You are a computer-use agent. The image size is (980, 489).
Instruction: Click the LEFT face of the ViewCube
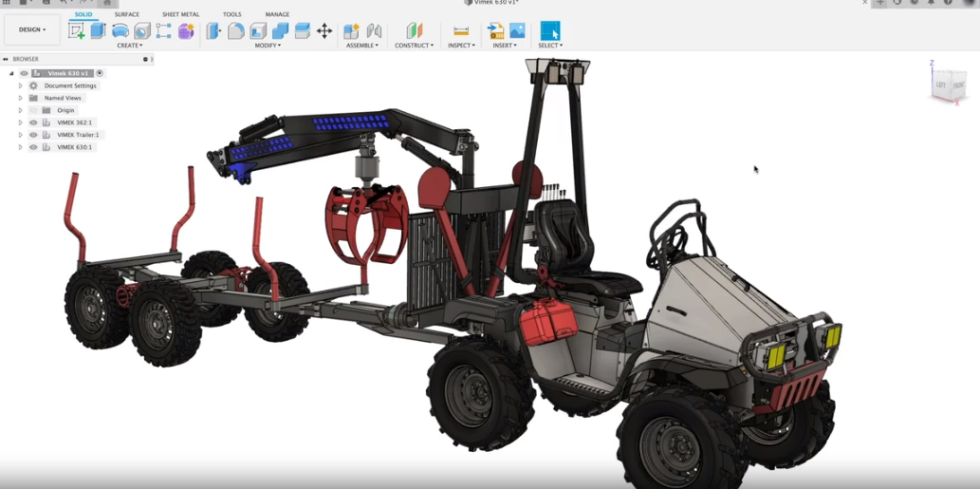[940, 85]
